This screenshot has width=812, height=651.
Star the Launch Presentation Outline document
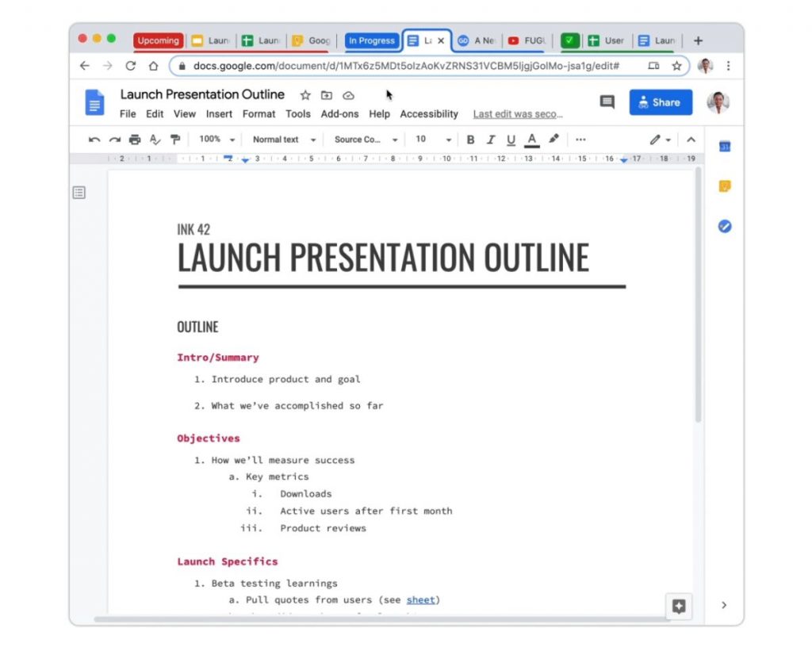coord(305,94)
